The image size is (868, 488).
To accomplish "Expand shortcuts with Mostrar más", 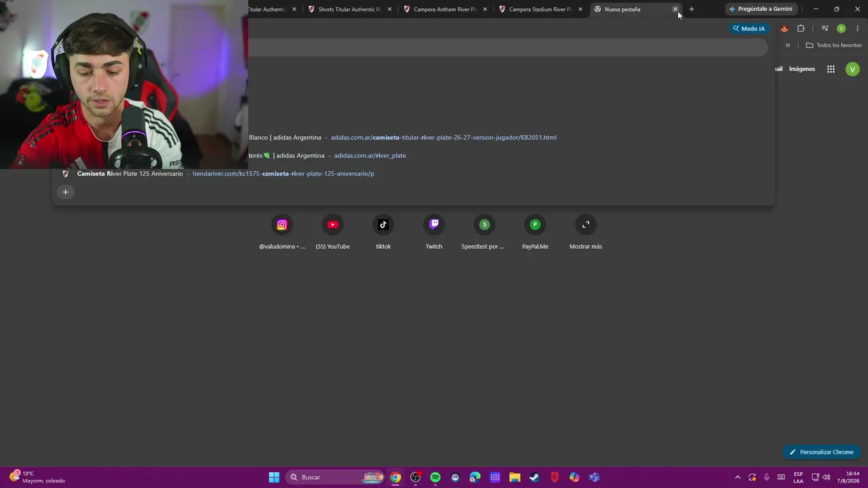I will click(586, 232).
